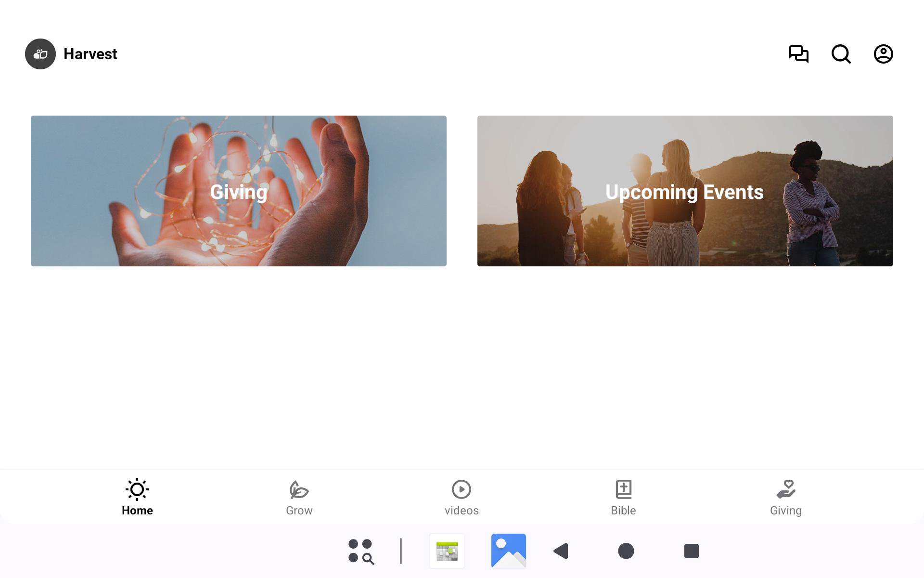
Task: Open the app drawer search icon
Action: coord(361,551)
